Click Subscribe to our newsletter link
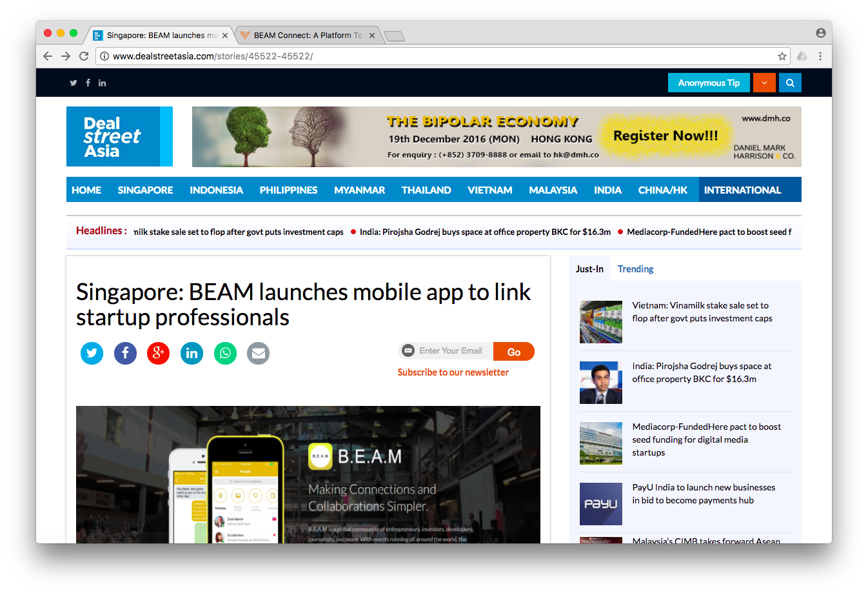868x595 pixels. [x=453, y=372]
